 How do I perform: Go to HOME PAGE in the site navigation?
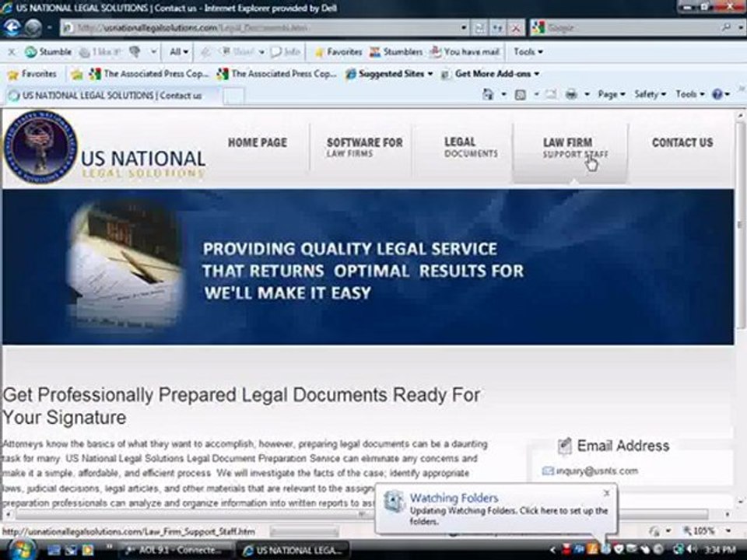tap(258, 142)
